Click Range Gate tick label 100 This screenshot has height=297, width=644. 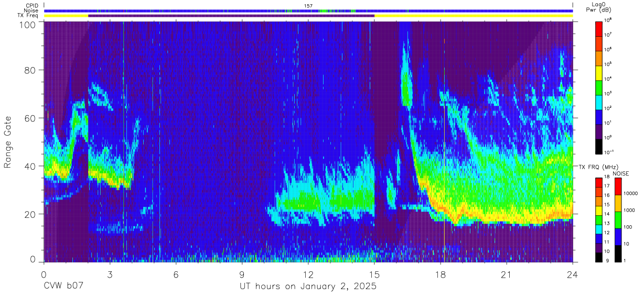coord(28,25)
